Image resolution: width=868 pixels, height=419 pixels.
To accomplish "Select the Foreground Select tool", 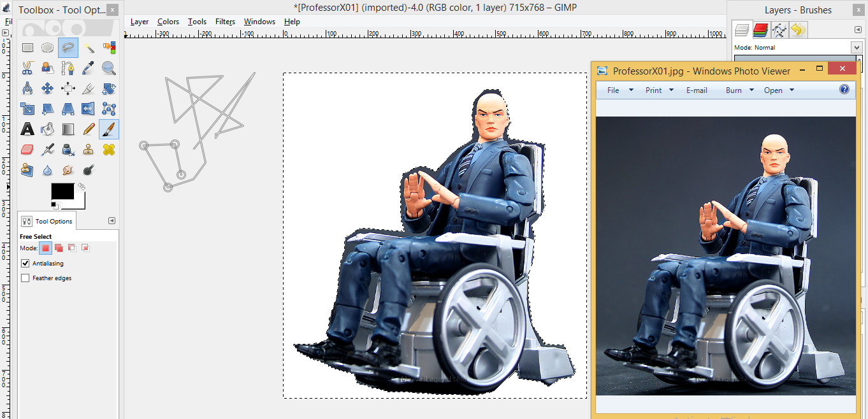I will (x=48, y=67).
